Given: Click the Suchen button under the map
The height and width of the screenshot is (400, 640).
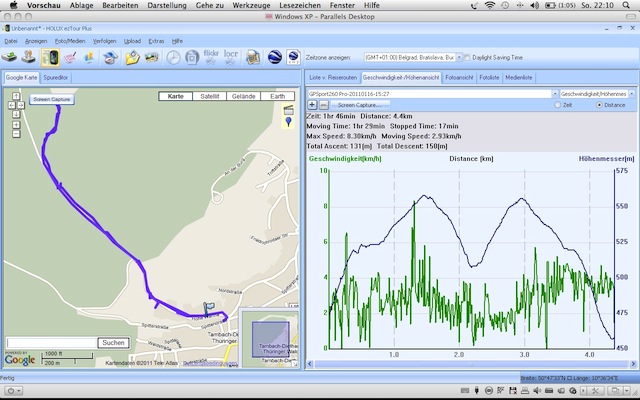Looking at the screenshot, I should (112, 342).
